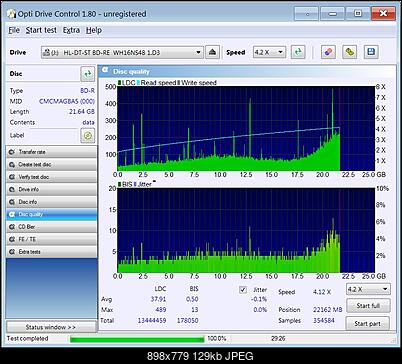Open the Drive info page

click(x=51, y=189)
